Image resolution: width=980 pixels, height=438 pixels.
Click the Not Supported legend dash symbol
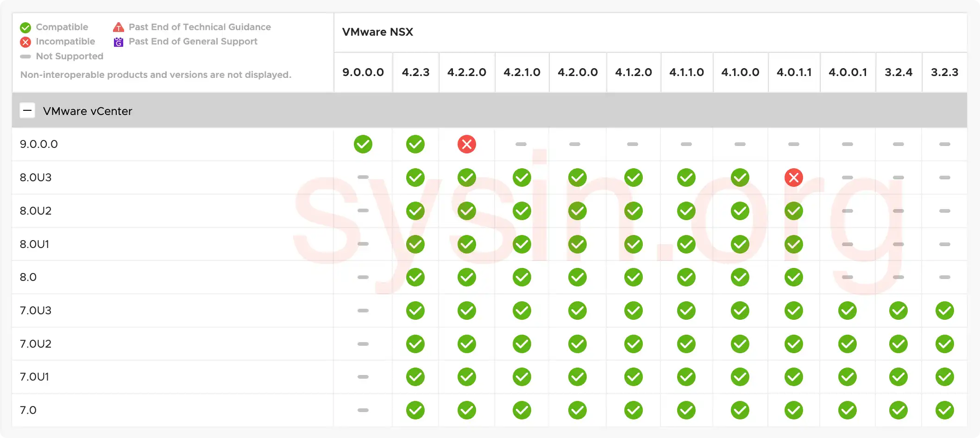coord(25,57)
